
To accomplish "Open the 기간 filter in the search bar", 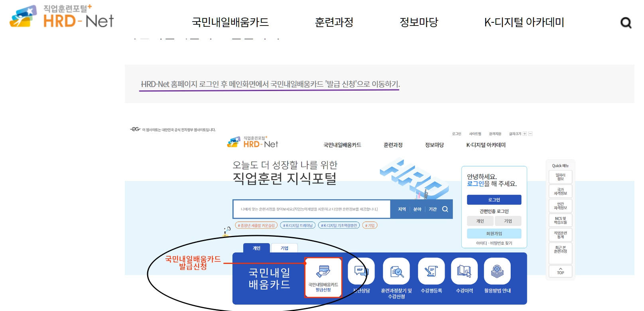I will [433, 209].
